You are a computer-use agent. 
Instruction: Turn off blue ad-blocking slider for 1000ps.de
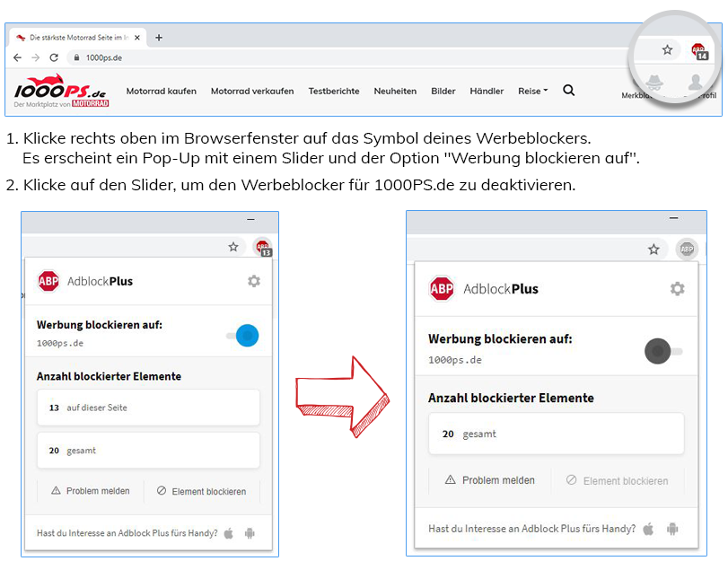(x=242, y=336)
